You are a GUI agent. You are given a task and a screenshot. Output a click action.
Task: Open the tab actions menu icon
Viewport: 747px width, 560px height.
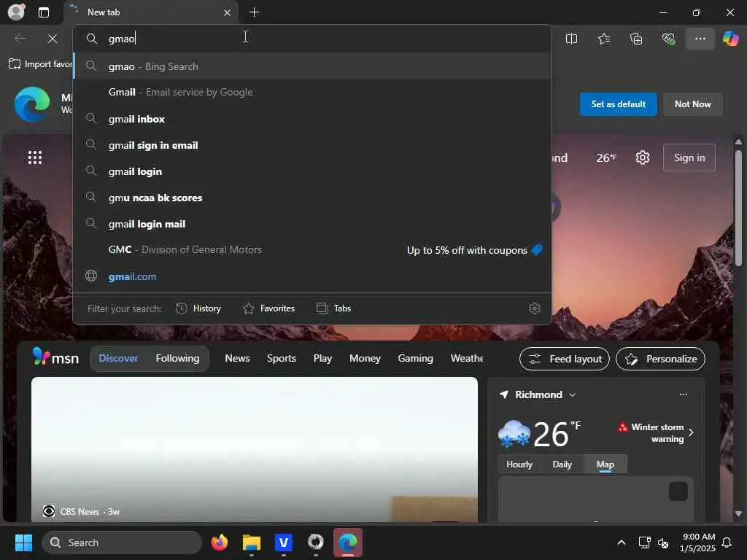pyautogui.click(x=44, y=12)
